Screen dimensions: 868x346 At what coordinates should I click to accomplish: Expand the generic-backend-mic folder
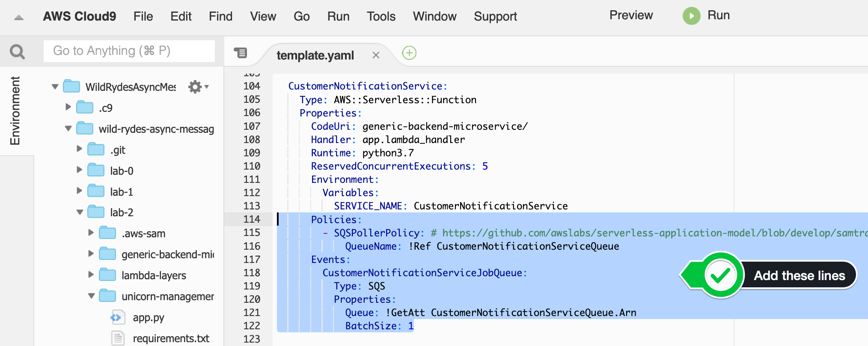click(x=91, y=254)
